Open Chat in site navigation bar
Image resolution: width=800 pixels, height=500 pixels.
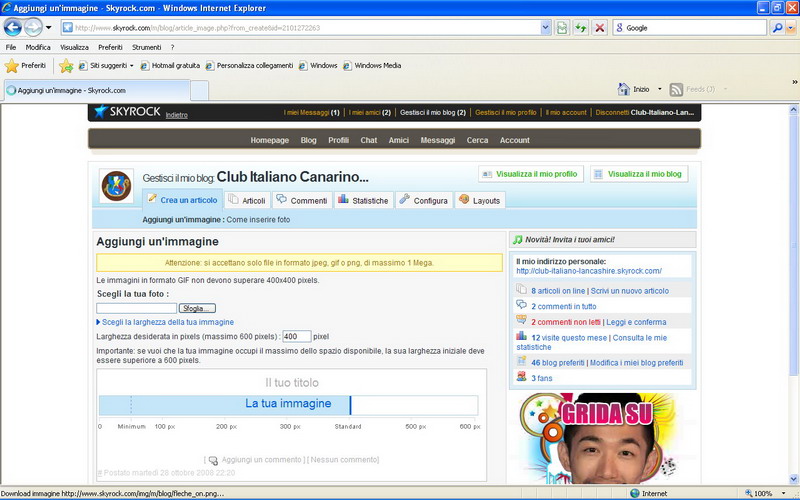368,140
